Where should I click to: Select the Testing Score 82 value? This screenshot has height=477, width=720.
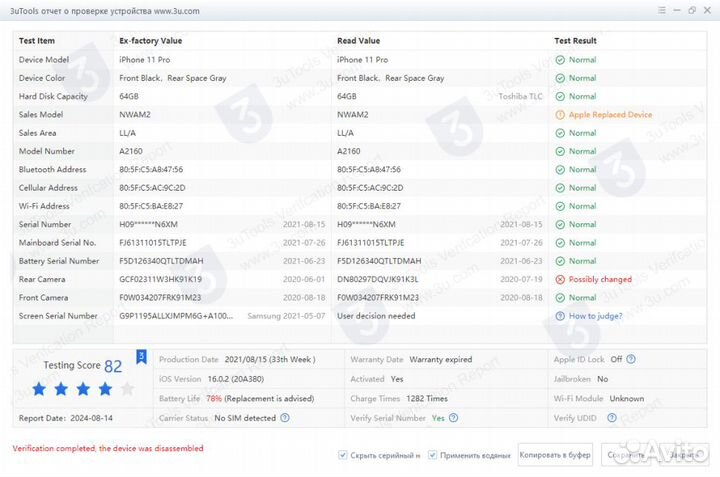113,366
